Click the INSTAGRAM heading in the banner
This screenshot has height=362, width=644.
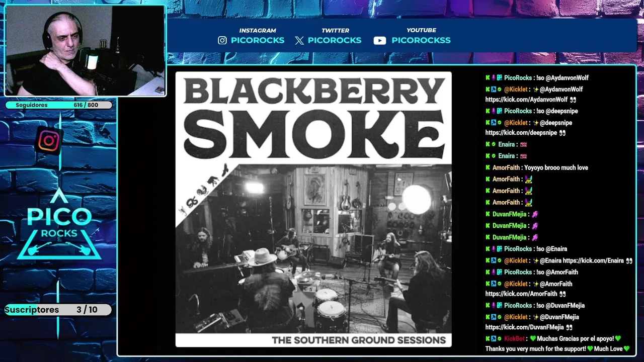click(258, 31)
